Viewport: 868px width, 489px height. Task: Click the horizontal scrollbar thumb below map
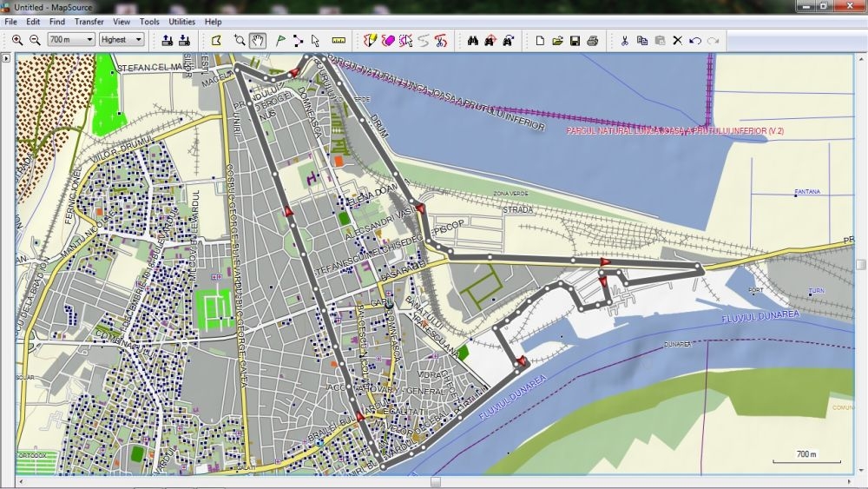tap(436, 482)
